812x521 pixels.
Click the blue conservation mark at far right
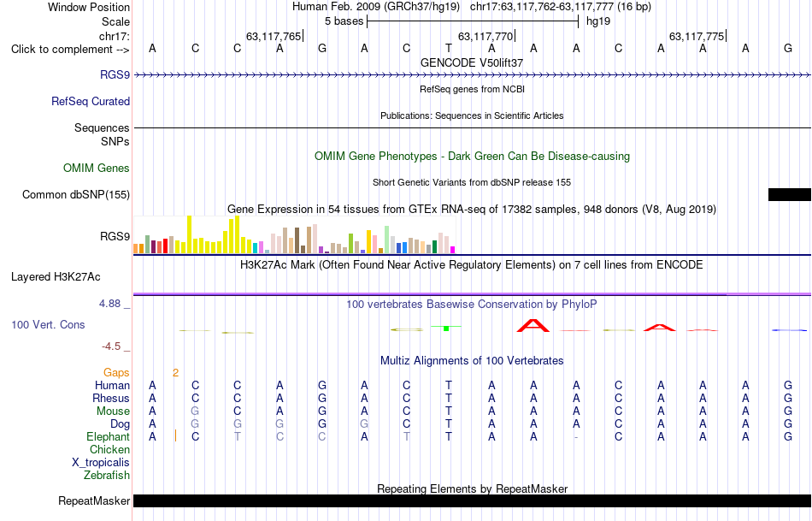(789, 329)
